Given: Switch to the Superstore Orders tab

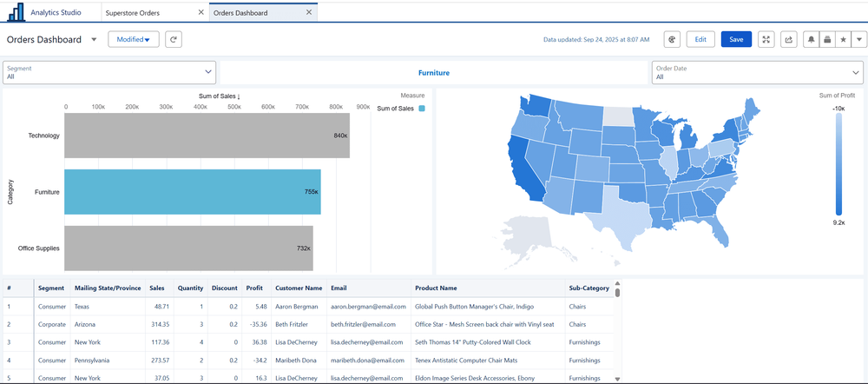Looking at the screenshot, I should click(132, 13).
